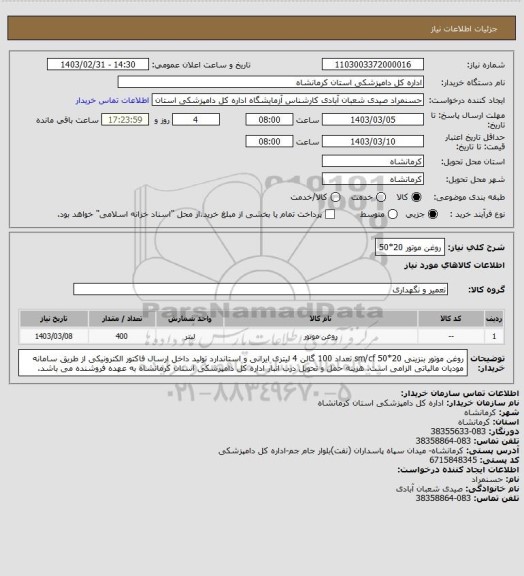
Task: Toggle the اسناد خزانه اسلامی payment checkbox
Action: click(x=330, y=214)
